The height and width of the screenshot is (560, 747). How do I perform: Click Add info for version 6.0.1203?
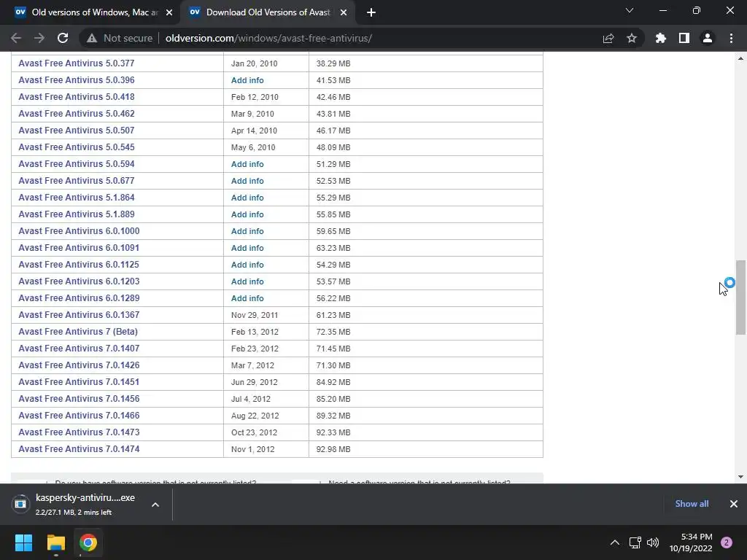(247, 281)
